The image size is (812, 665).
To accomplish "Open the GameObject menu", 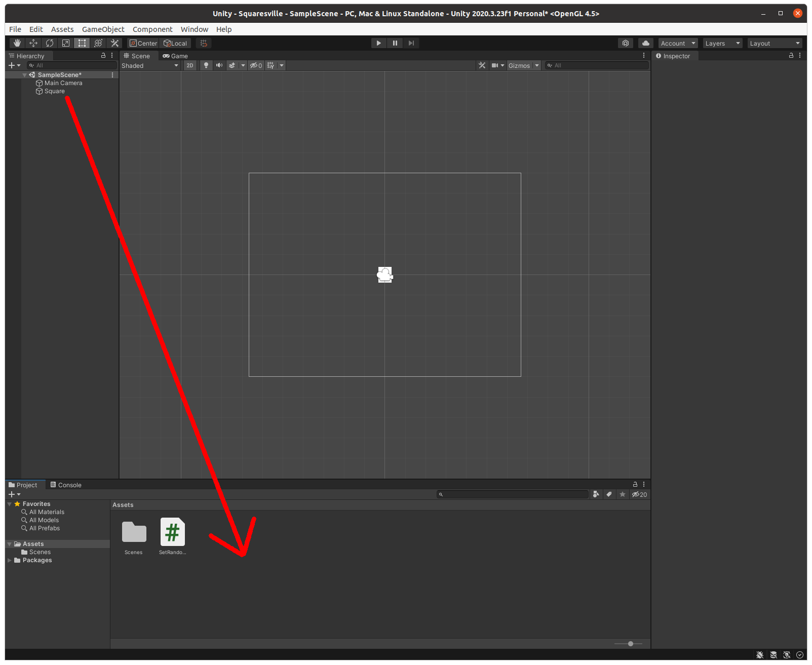I will click(x=103, y=29).
